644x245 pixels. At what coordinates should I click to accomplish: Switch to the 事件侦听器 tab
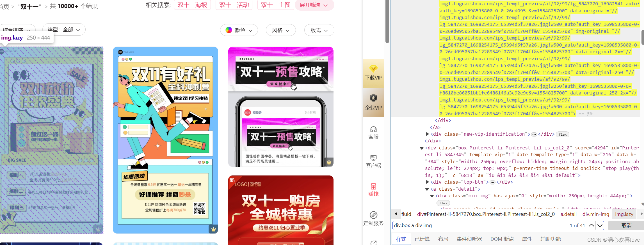tap(469, 239)
